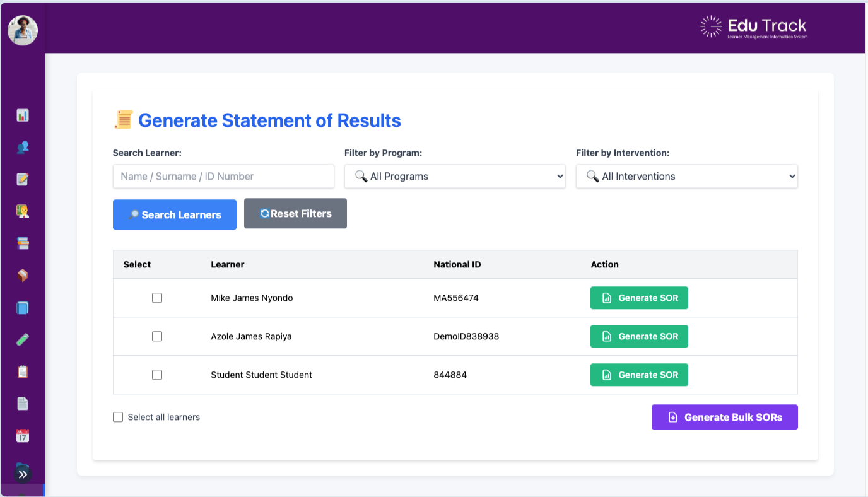Click the Search Learners button
Image resolution: width=868 pixels, height=497 pixels.
click(175, 215)
